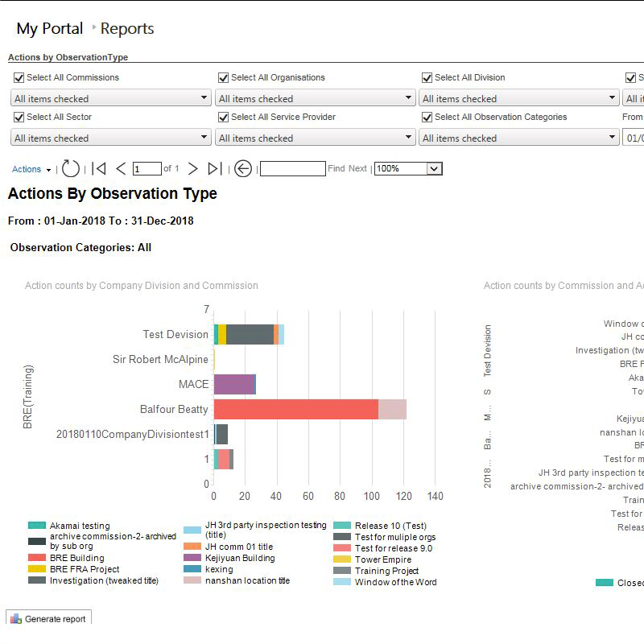Toggle Select All Organisations checkbox
Viewport: 644px width, 644px height.
click(x=223, y=78)
